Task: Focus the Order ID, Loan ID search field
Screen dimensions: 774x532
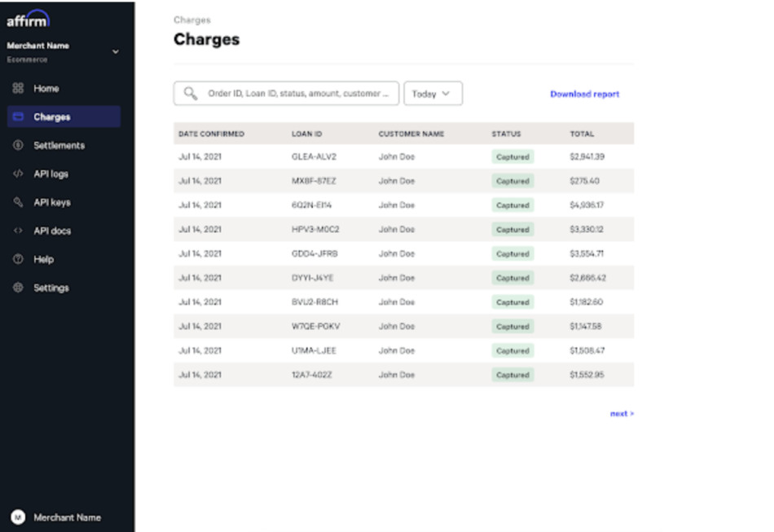Action: (x=286, y=93)
